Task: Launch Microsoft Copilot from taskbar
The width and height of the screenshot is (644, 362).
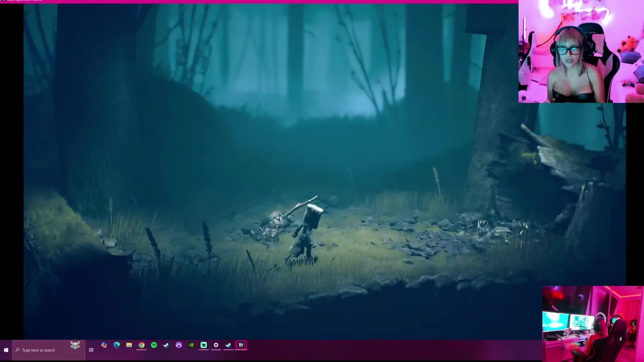Action: pyautogui.click(x=104, y=345)
